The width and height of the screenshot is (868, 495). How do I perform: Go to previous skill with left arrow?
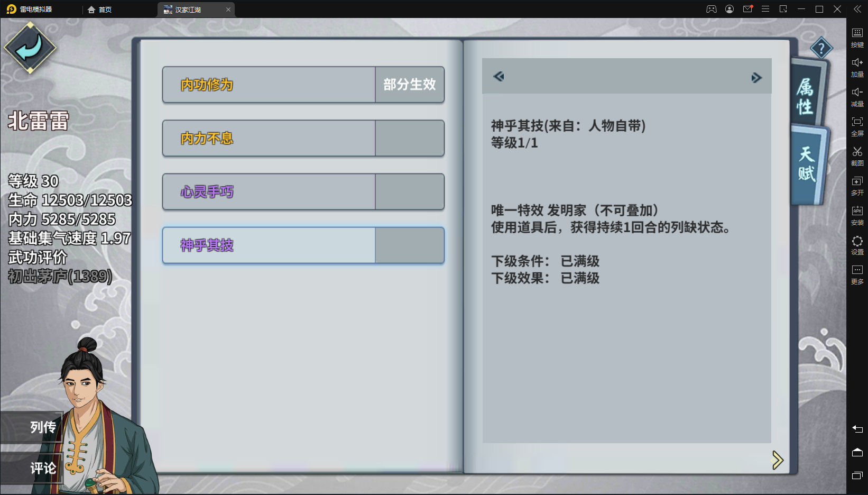(x=498, y=77)
